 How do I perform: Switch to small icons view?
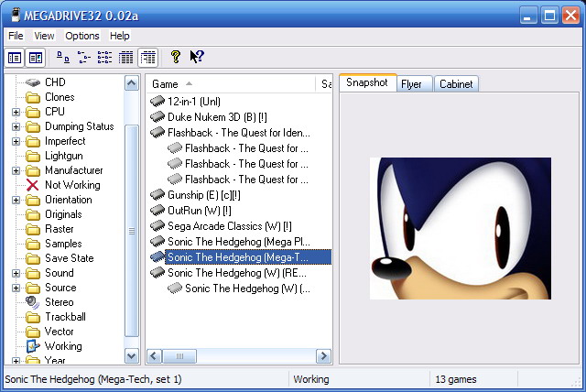(x=83, y=58)
